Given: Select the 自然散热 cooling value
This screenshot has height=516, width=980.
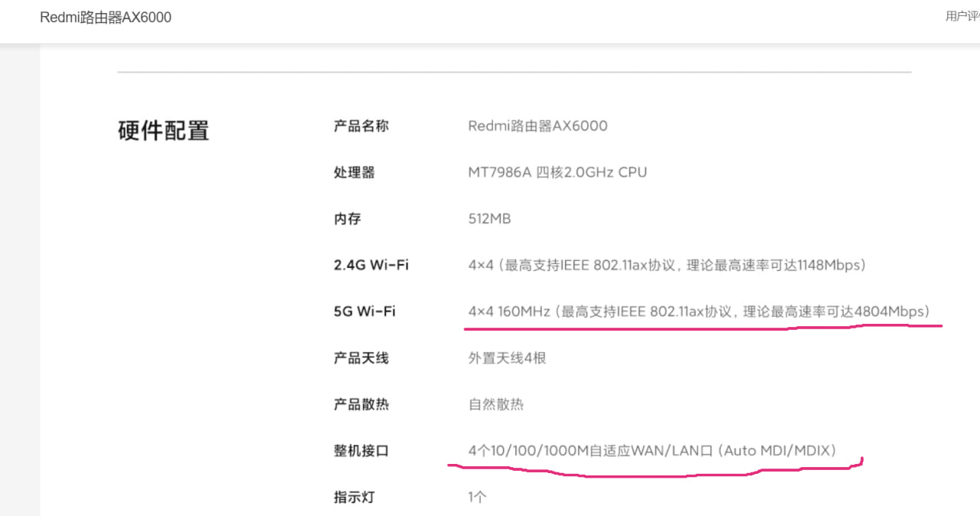Looking at the screenshot, I should 495,404.
